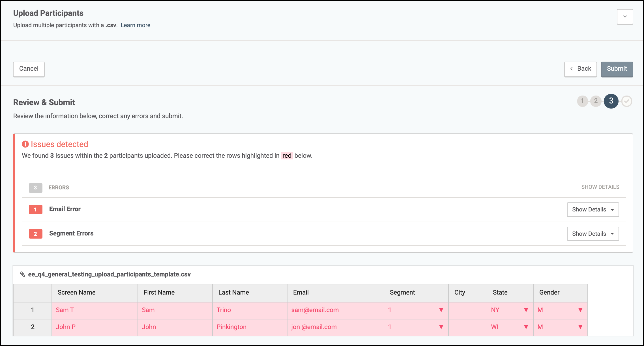Click the SHOW DETAILS text for all errors

point(600,187)
